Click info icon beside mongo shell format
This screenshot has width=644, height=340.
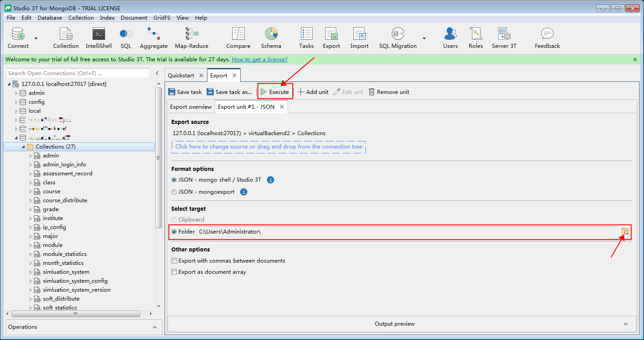[270, 180]
